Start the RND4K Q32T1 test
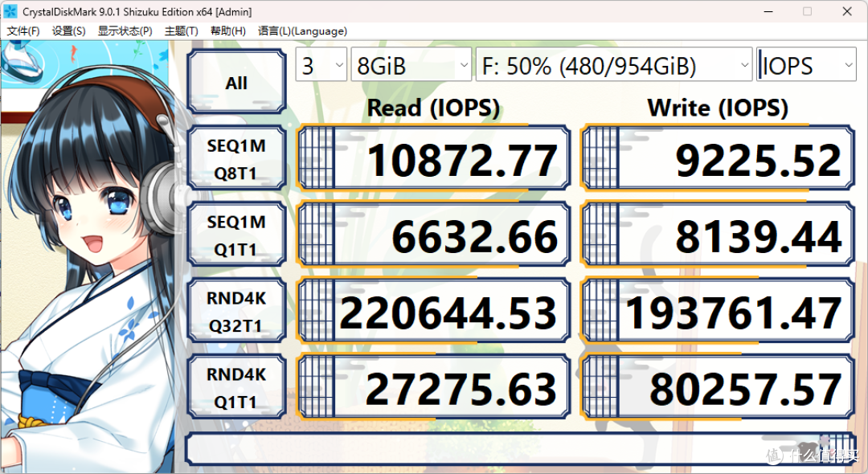This screenshot has width=868, height=474. click(236, 311)
